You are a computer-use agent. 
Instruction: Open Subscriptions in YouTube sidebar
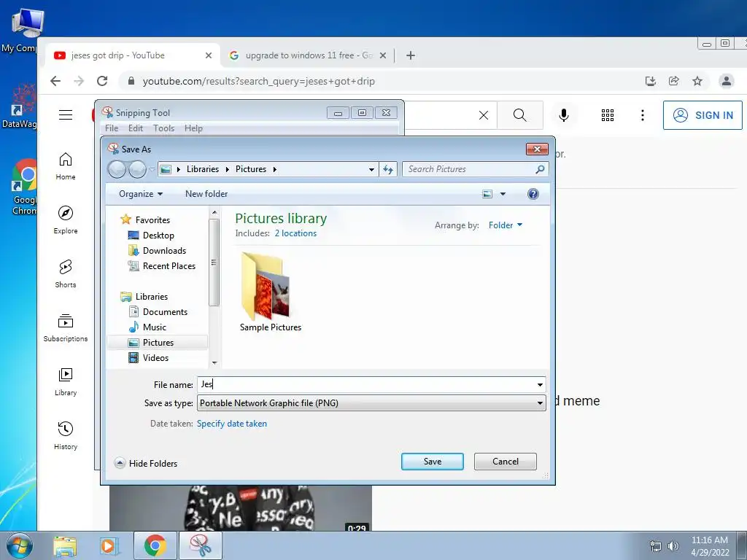tap(65, 327)
